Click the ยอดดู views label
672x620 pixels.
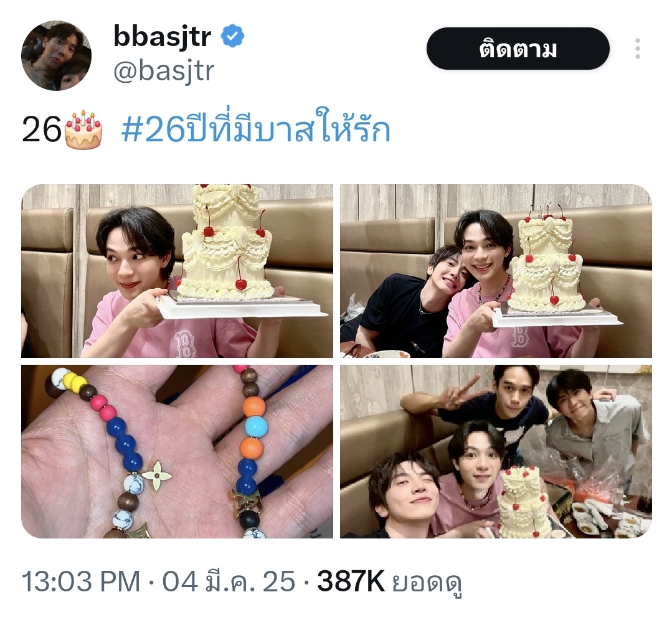point(427,582)
